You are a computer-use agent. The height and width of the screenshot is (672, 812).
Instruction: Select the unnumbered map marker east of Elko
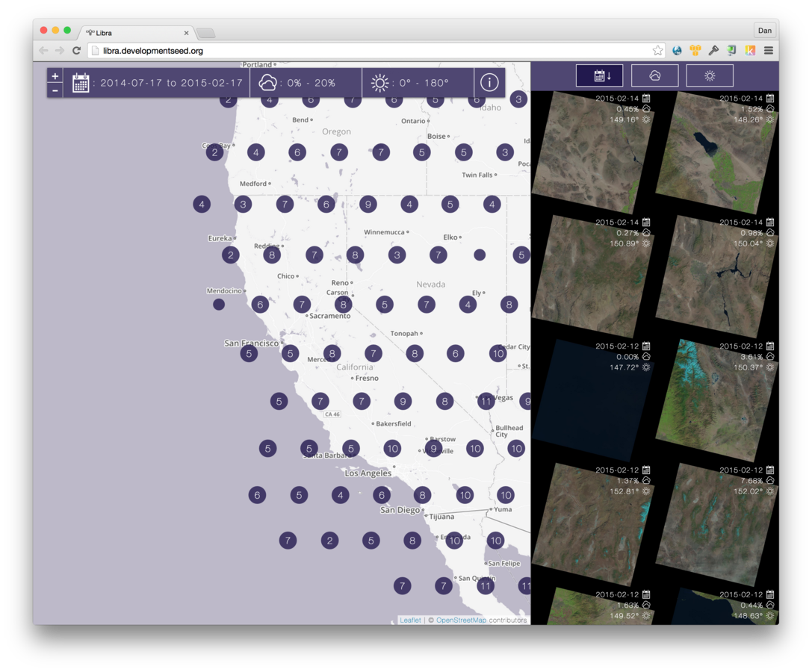pyautogui.click(x=480, y=255)
